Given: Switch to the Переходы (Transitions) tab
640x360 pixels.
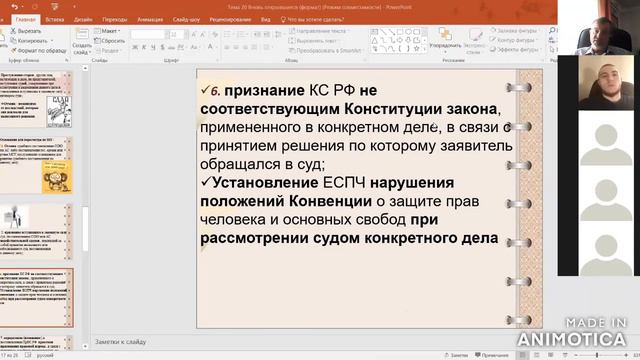Looking at the screenshot, I should point(115,19).
